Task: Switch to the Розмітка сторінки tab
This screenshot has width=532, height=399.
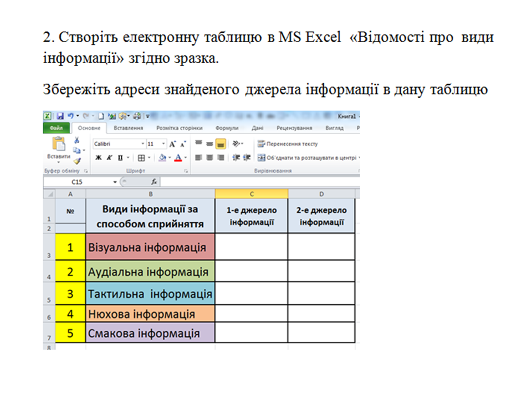Action: coord(179,128)
